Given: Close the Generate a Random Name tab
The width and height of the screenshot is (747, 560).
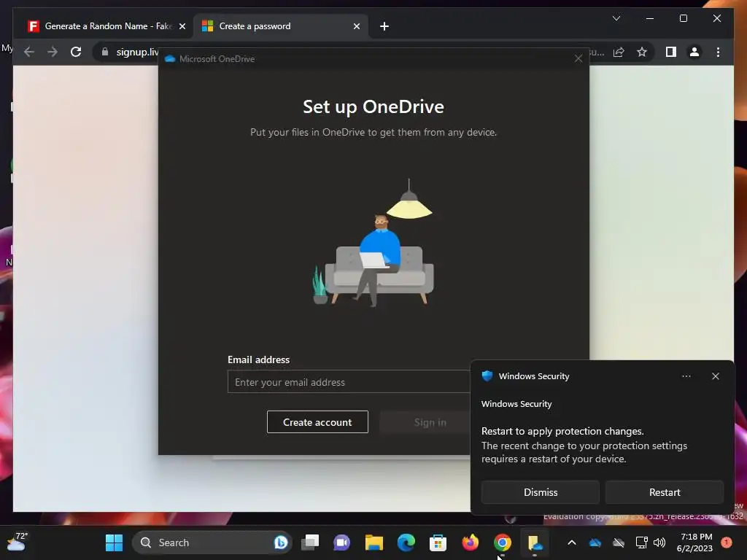Looking at the screenshot, I should click(182, 26).
